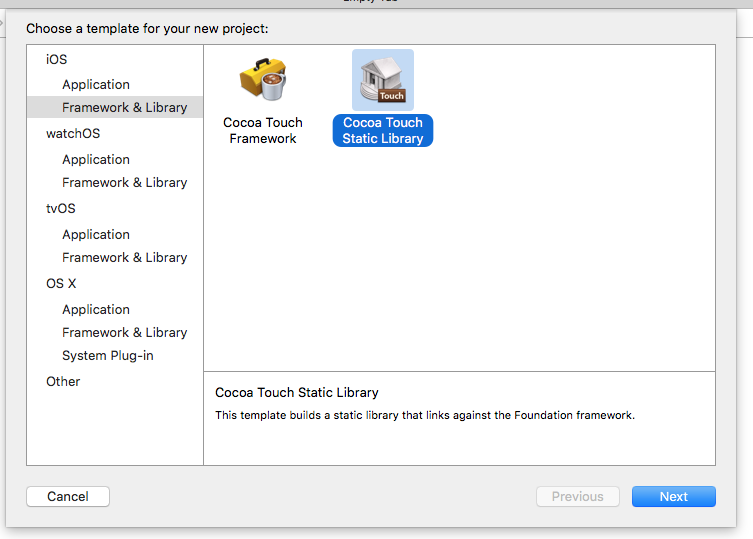Click the disabled Previous button
Screen dimensions: 753x539
578,496
